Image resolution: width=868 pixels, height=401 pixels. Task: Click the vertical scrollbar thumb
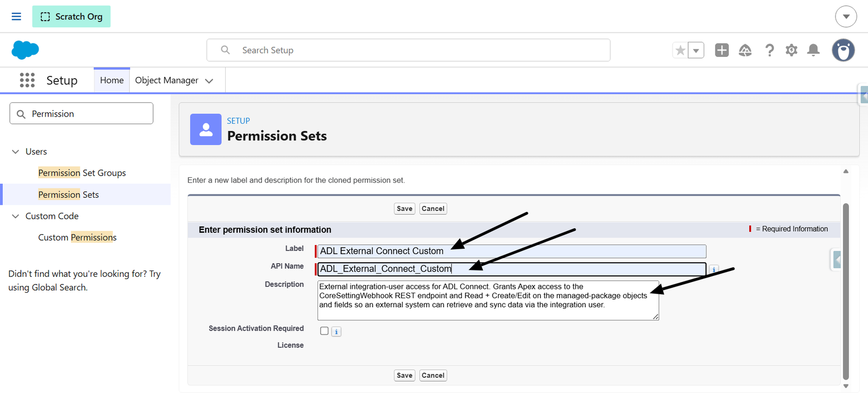click(x=846, y=292)
